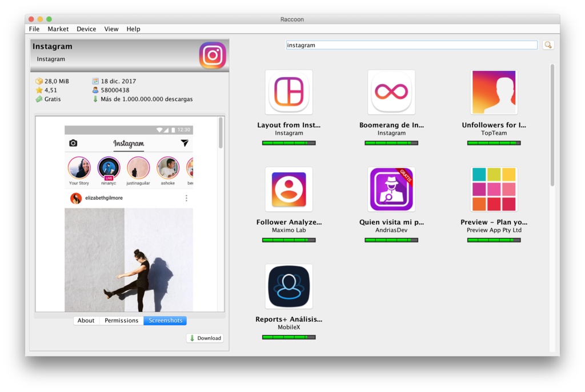Click the package size icon beside 28,0 MiB
Screen dimensions: 585x392
[39, 81]
